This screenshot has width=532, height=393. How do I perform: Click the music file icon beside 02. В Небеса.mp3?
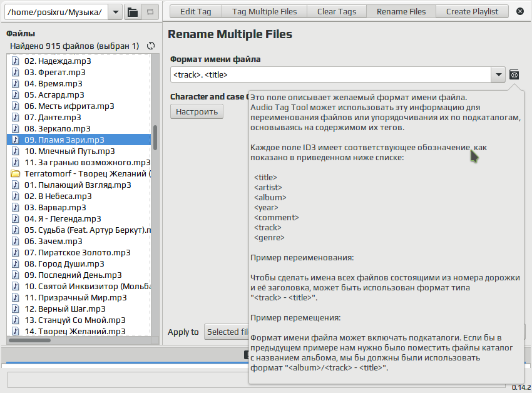(15, 196)
